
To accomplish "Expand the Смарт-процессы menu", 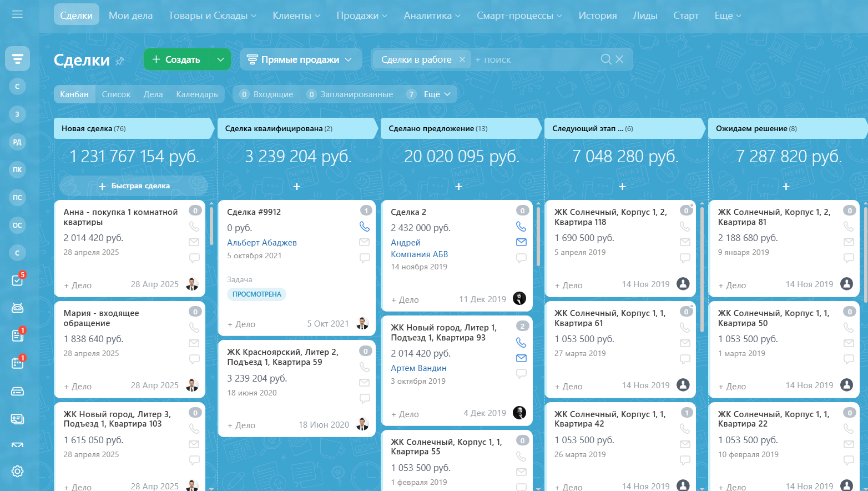I will pyautogui.click(x=519, y=16).
